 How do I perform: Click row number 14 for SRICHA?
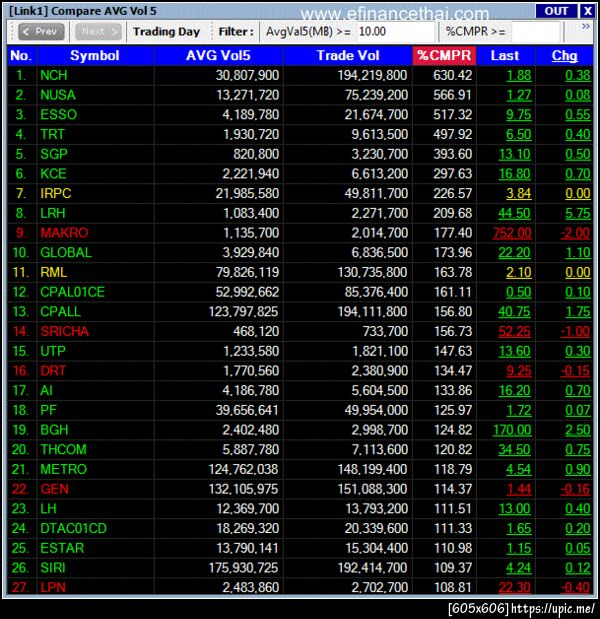pyautogui.click(x=21, y=331)
